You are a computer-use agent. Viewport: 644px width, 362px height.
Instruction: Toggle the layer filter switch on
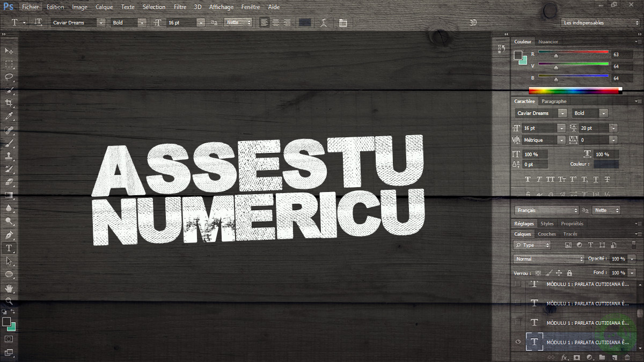pyautogui.click(x=633, y=245)
